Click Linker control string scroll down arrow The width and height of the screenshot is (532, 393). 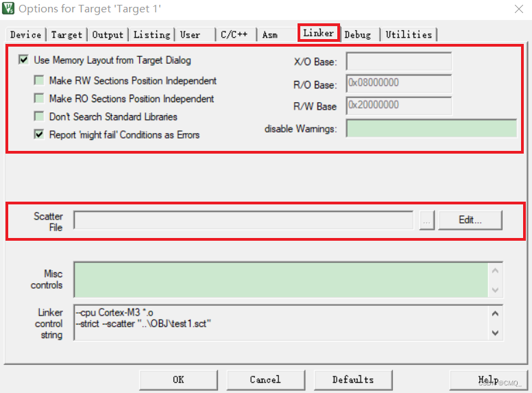[496, 333]
